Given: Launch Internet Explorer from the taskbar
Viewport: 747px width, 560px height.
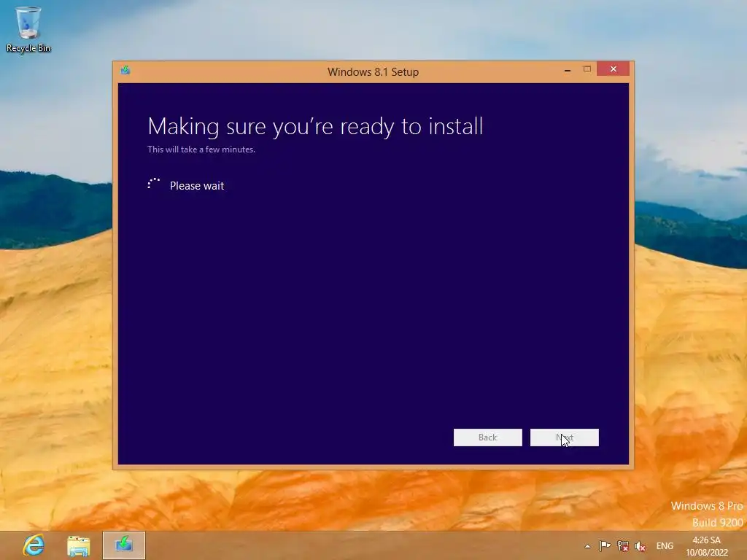Looking at the screenshot, I should [34, 545].
